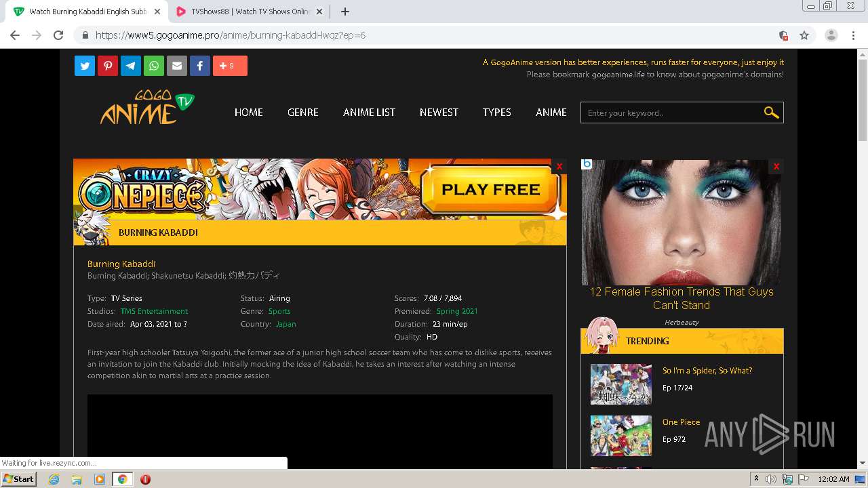Click the search magnifier icon
Screen dimensions: 868x488
coord(771,113)
